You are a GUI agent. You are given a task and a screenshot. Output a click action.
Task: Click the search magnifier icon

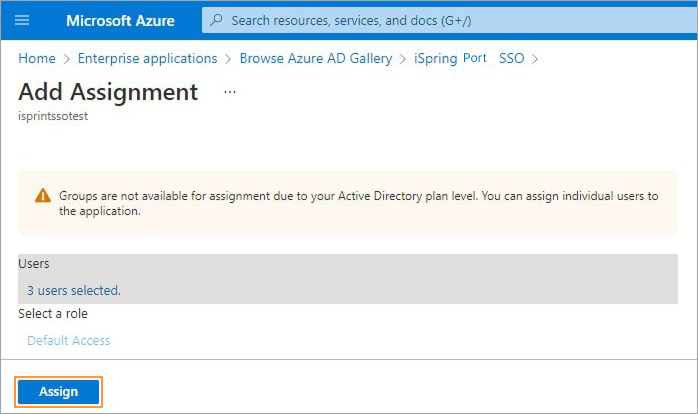pos(216,20)
